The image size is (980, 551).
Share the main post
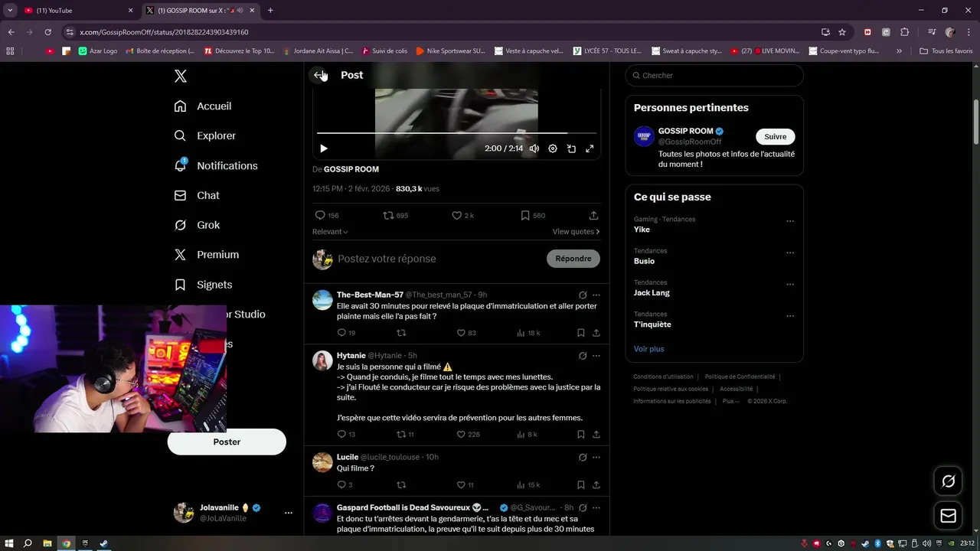[593, 216]
